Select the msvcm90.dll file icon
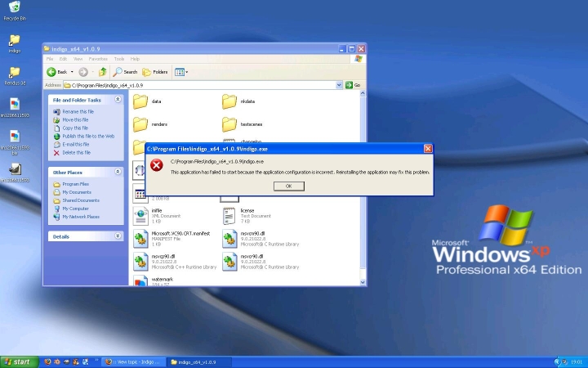Viewport: 588px width, 368px height. [x=229, y=239]
